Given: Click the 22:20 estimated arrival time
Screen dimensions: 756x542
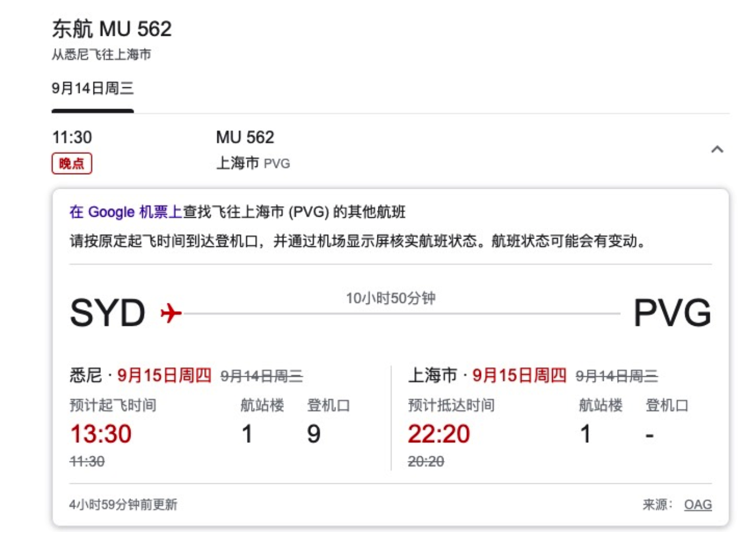Looking at the screenshot, I should pos(438,434).
